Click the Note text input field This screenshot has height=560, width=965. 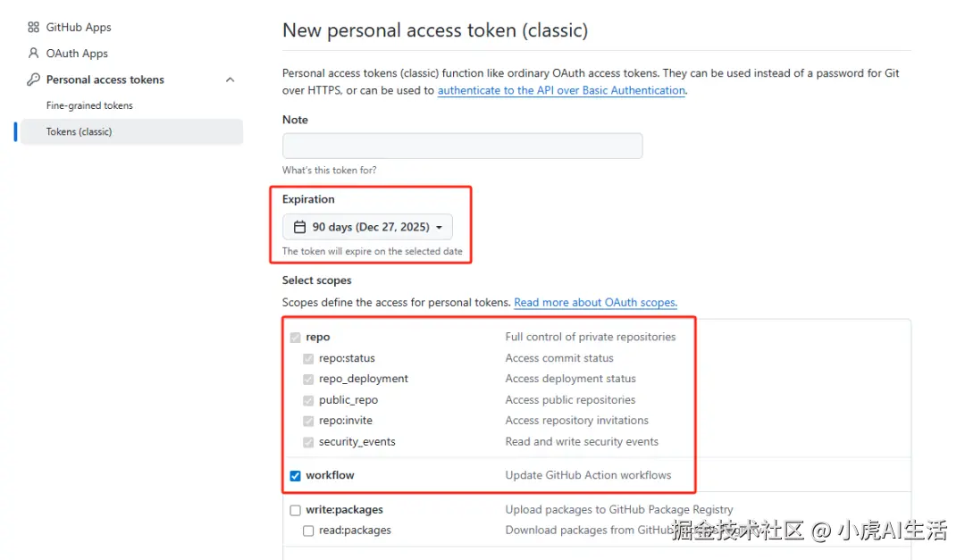point(462,146)
